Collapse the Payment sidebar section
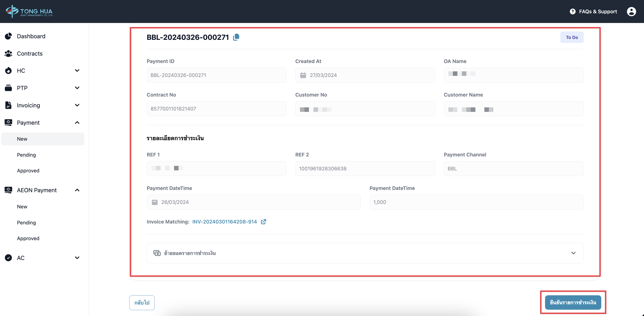Image resolution: width=644 pixels, height=316 pixels. (x=77, y=123)
